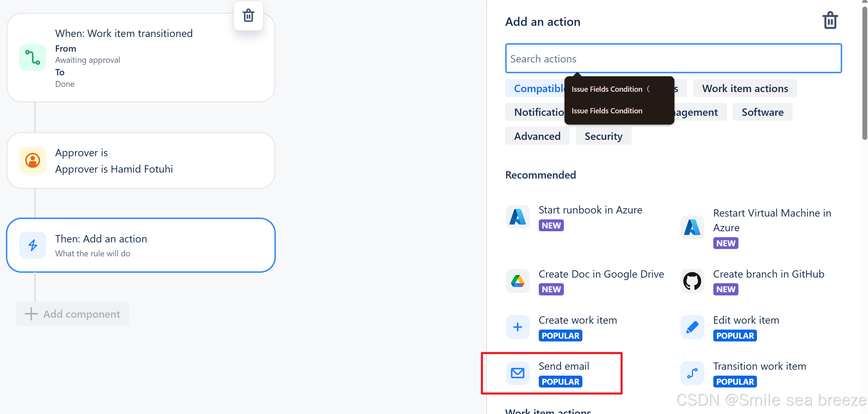Select the Work item actions category
This screenshot has width=868, height=414.
pos(745,88)
